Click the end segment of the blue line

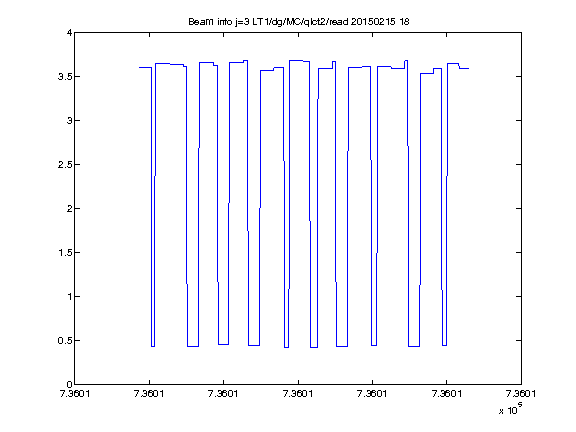point(464,68)
